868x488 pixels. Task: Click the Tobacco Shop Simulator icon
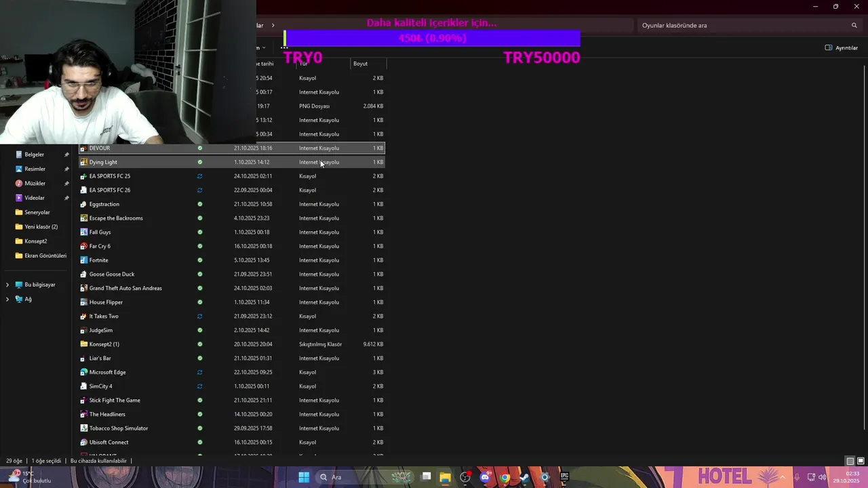(84, 428)
